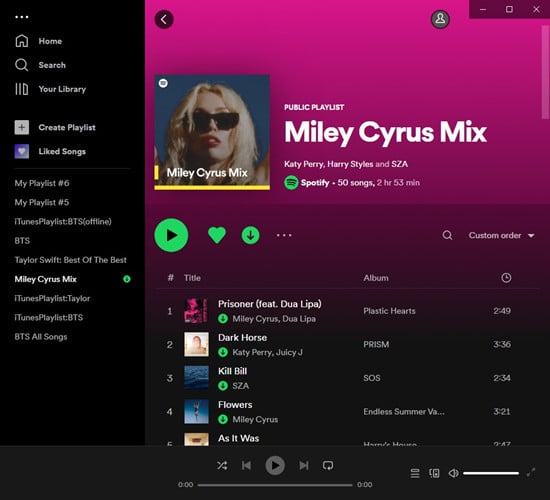550x500 pixels.
Task: Click the Flowers album thumbnail
Action: (196, 412)
